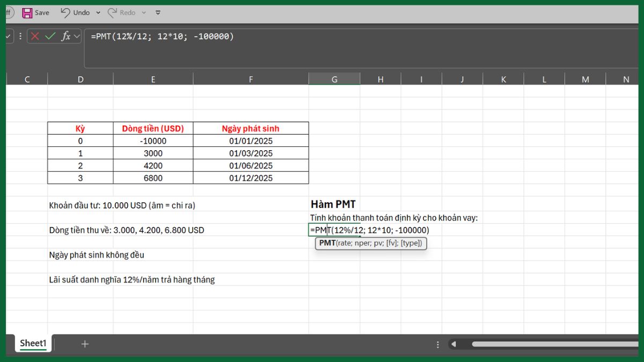
Task: Save the workbook using the Save icon
Action: pos(27,12)
